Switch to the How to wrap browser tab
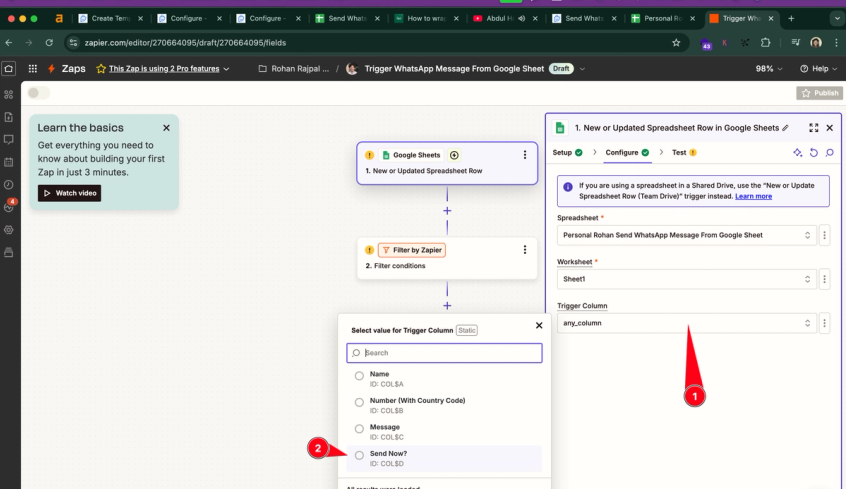The image size is (846, 489). tap(426, 18)
